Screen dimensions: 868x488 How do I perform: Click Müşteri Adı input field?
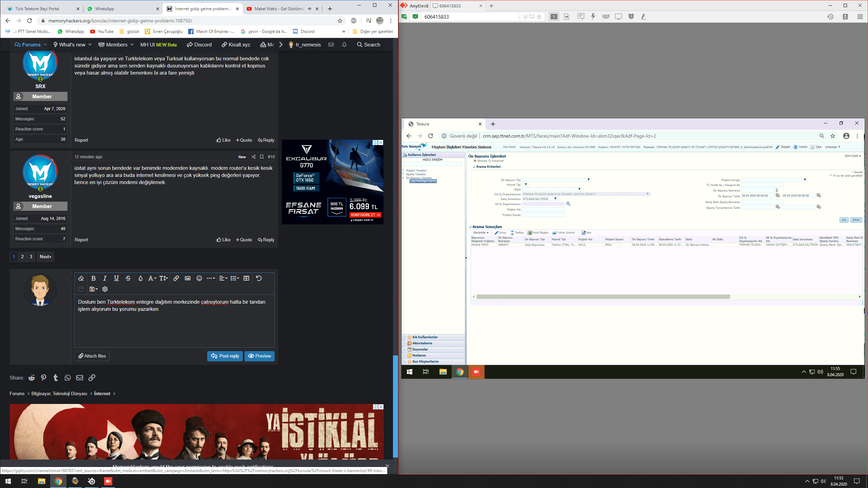[543, 209]
